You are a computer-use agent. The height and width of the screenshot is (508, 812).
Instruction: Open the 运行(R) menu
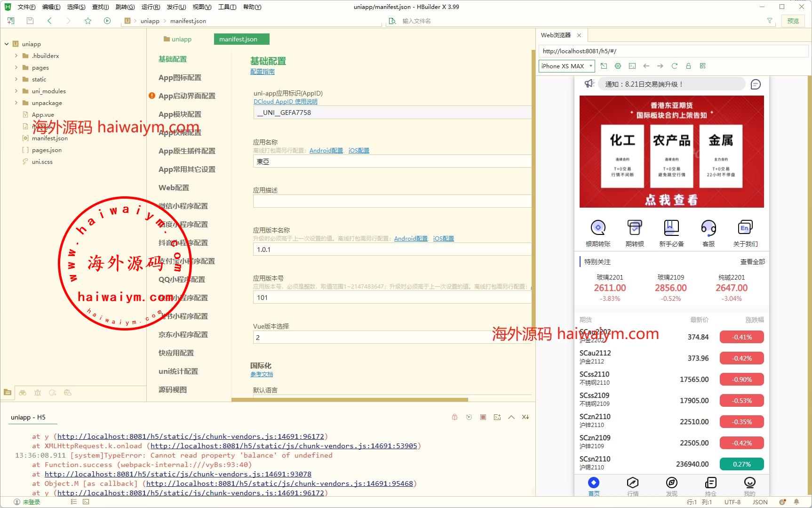point(151,7)
